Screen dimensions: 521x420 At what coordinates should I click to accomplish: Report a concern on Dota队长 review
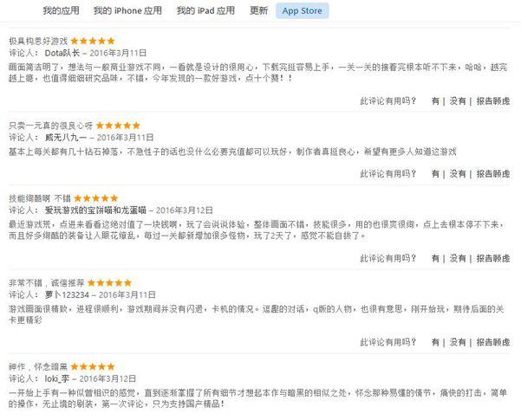pyautogui.click(x=493, y=101)
